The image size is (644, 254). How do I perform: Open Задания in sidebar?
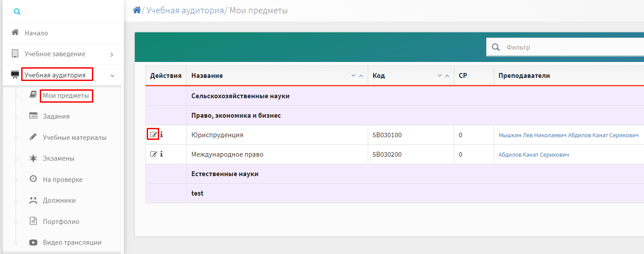point(56,116)
